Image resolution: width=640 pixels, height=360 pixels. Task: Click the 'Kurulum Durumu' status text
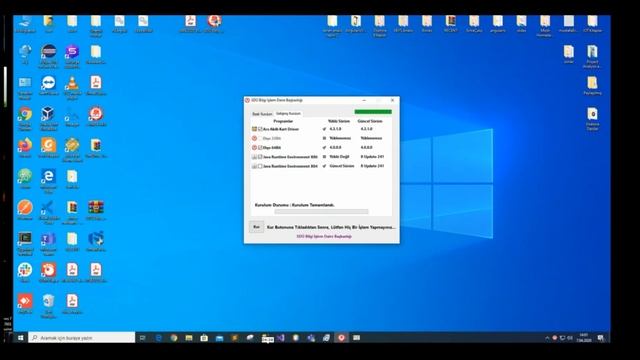[x=295, y=205]
